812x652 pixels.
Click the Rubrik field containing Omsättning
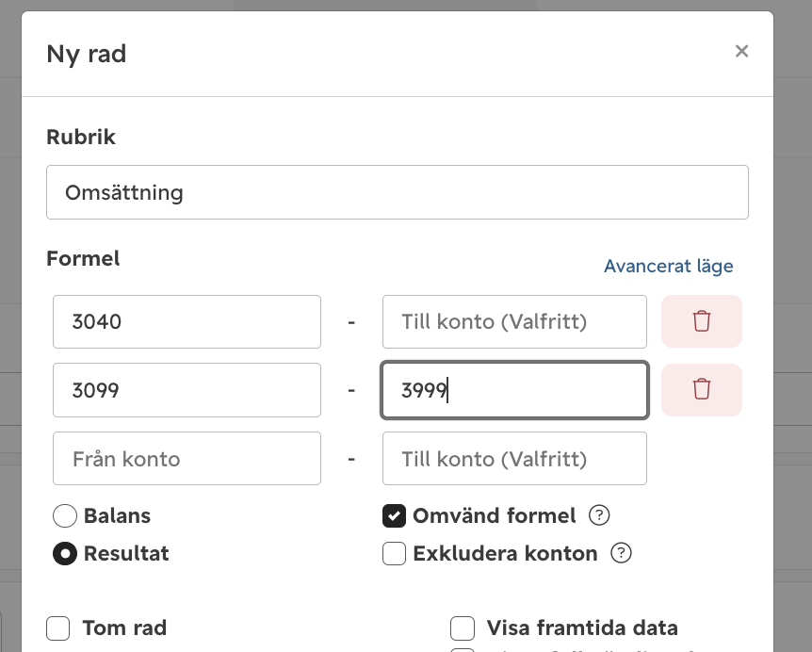(x=398, y=192)
